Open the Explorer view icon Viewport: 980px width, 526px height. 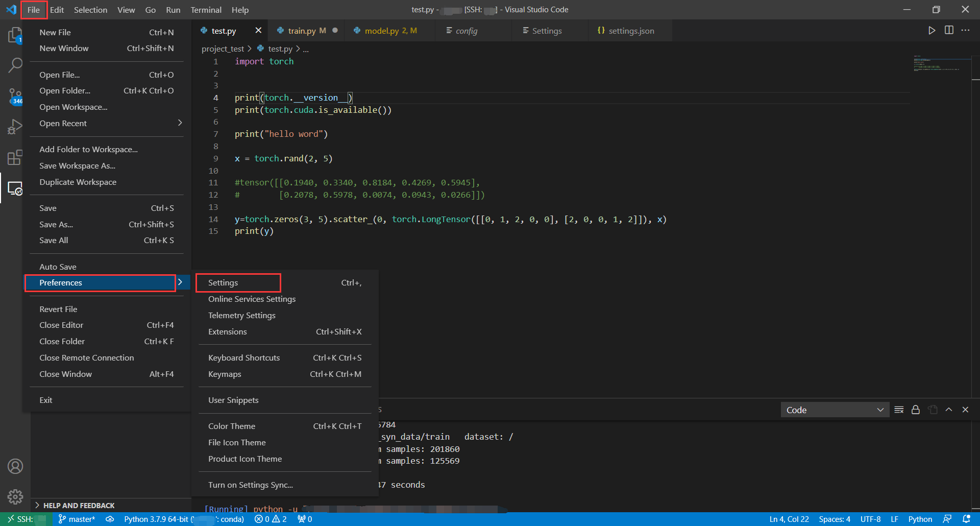pos(15,35)
